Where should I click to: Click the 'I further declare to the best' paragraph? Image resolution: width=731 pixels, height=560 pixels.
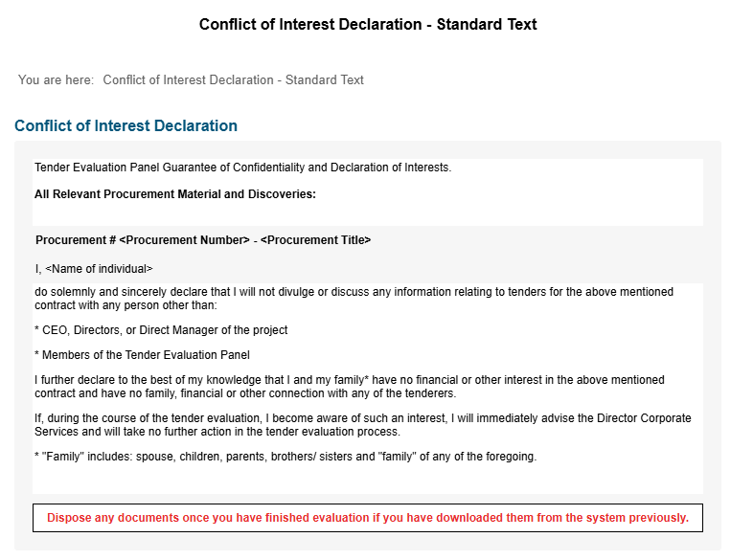350,387
